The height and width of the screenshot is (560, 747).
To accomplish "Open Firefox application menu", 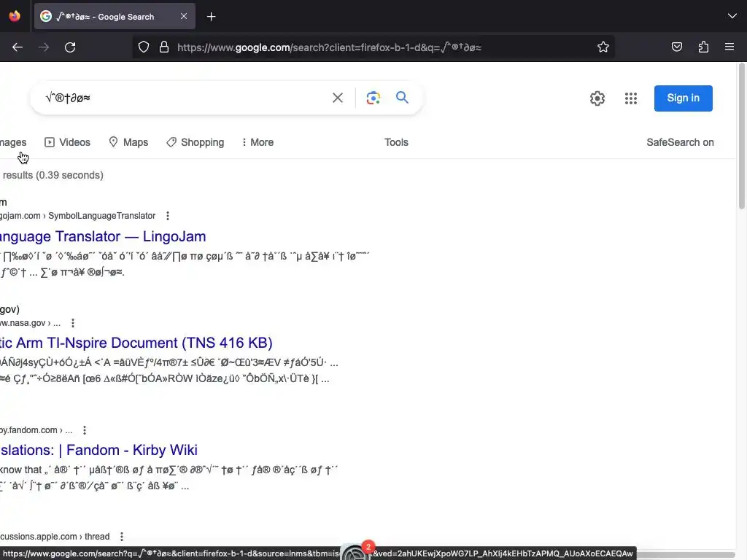I will pyautogui.click(x=729, y=47).
